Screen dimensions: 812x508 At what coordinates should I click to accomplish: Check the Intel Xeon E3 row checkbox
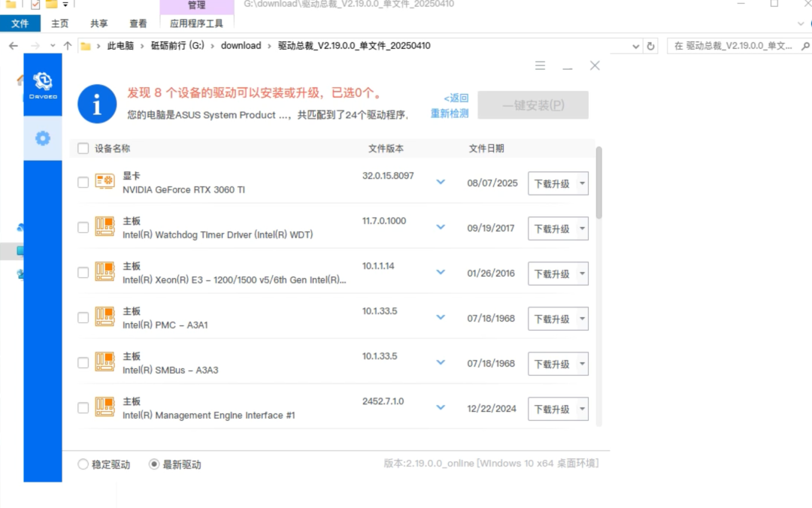click(83, 272)
